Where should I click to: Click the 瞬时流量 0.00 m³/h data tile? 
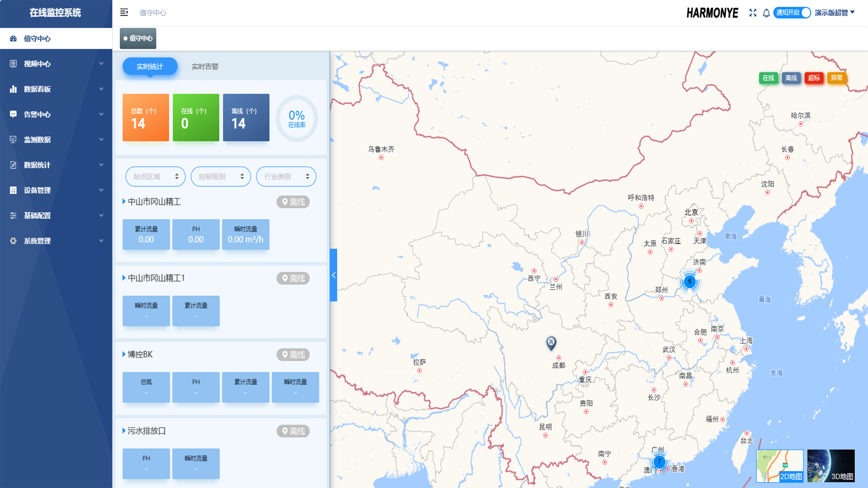click(246, 234)
